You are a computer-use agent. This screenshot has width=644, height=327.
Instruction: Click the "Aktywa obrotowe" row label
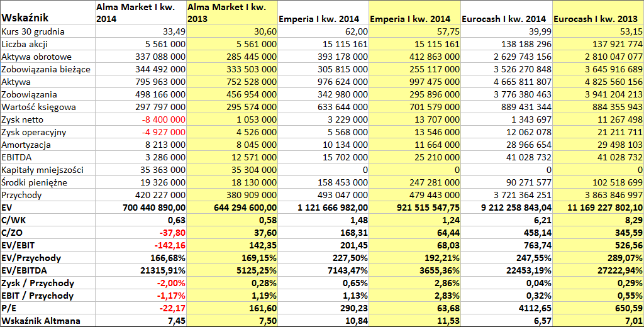click(36, 57)
